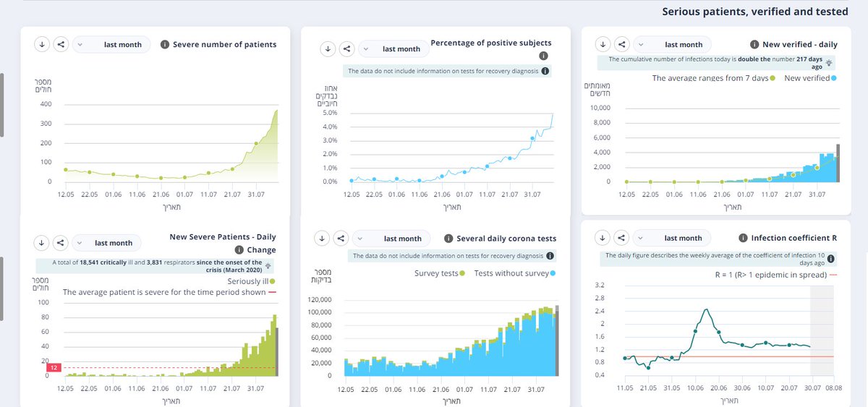This screenshot has height=407, width=868.
Task: Download the Several daily corona tests chart
Action: click(x=322, y=238)
